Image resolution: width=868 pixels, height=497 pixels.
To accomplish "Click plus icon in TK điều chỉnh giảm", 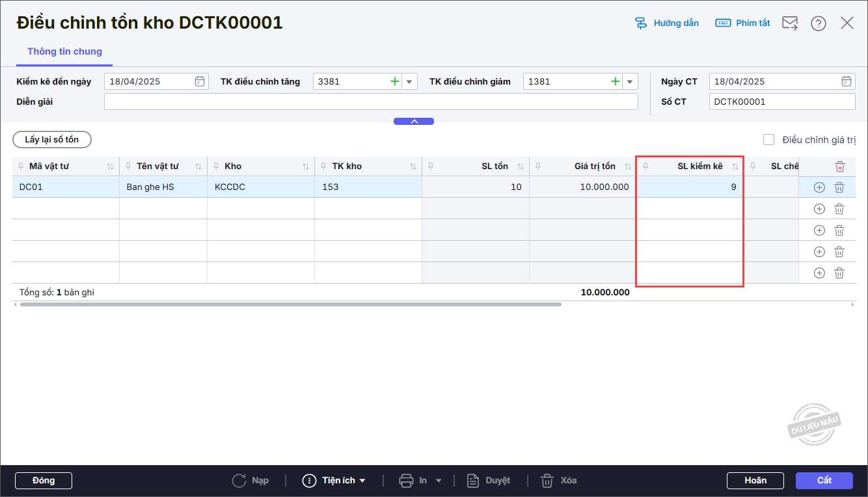I will click(615, 81).
